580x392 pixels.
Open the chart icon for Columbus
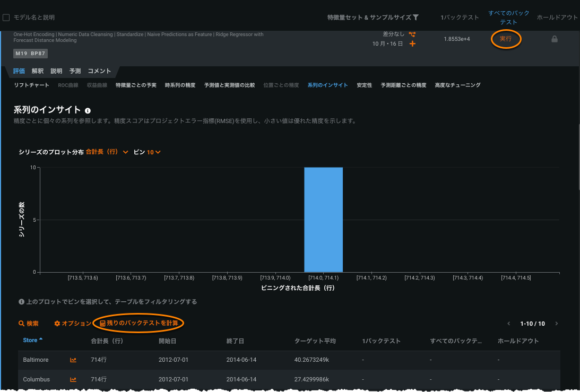(x=73, y=380)
